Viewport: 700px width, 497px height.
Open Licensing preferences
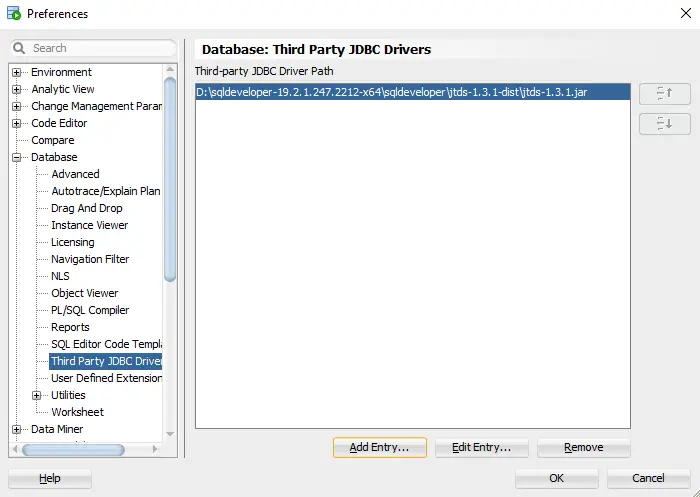(x=73, y=242)
